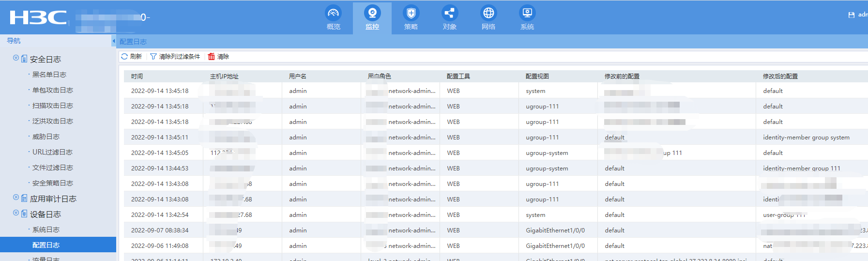Click the 监控 monitor icon
Image resolution: width=868 pixels, height=261 pixels.
coord(372,13)
